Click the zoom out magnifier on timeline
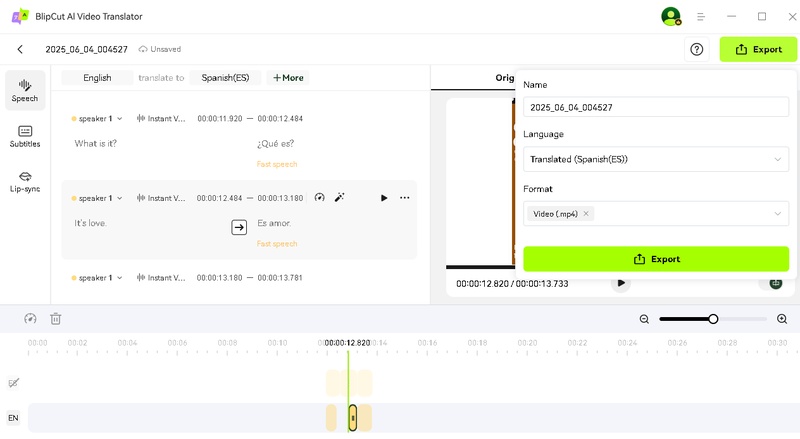This screenshot has height=439, width=800. point(644,319)
